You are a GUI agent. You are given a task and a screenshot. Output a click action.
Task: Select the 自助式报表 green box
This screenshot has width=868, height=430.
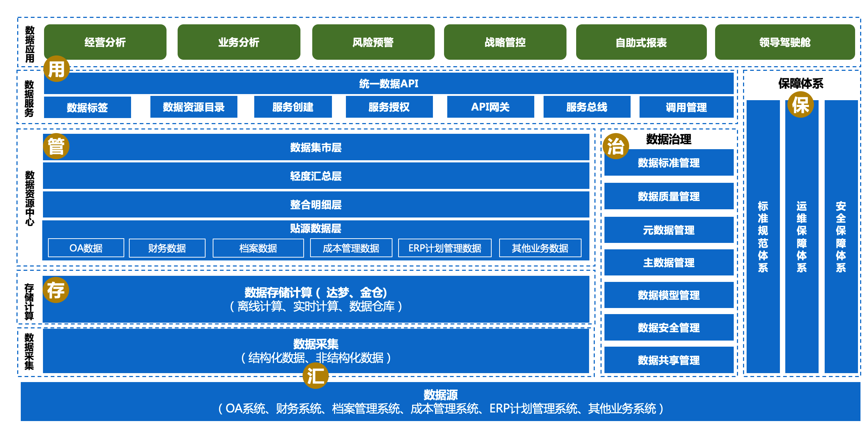coord(641,42)
